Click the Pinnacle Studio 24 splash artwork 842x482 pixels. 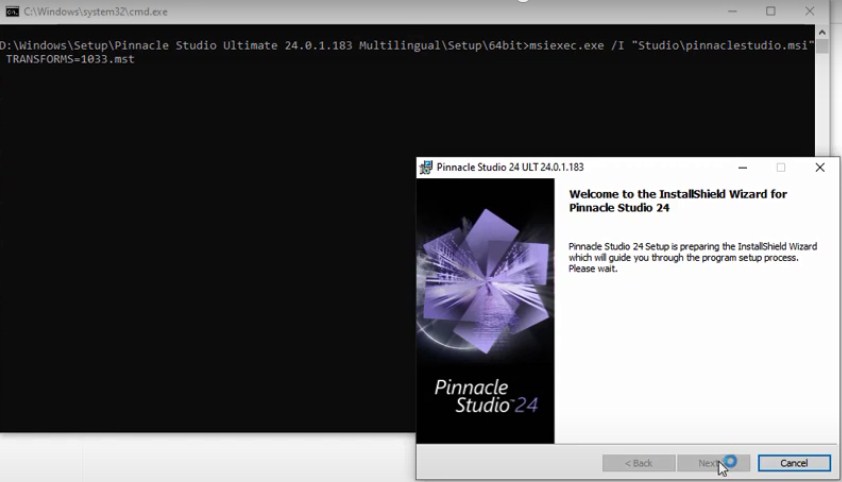[485, 311]
